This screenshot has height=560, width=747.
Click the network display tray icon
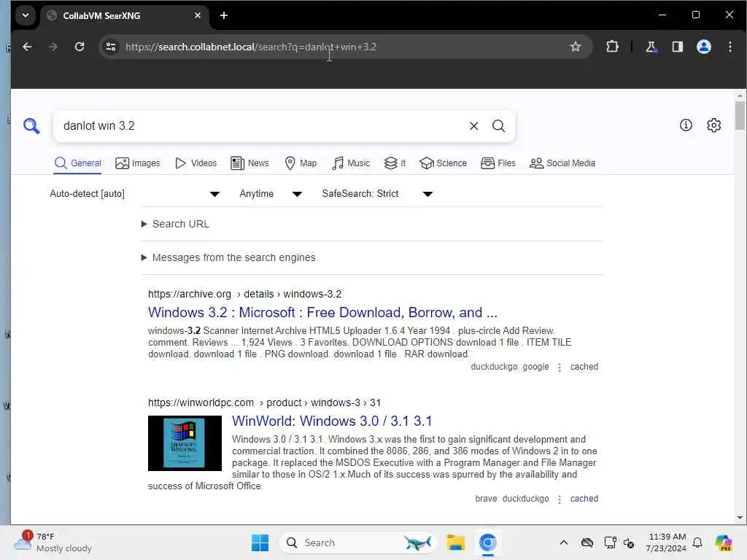(611, 542)
